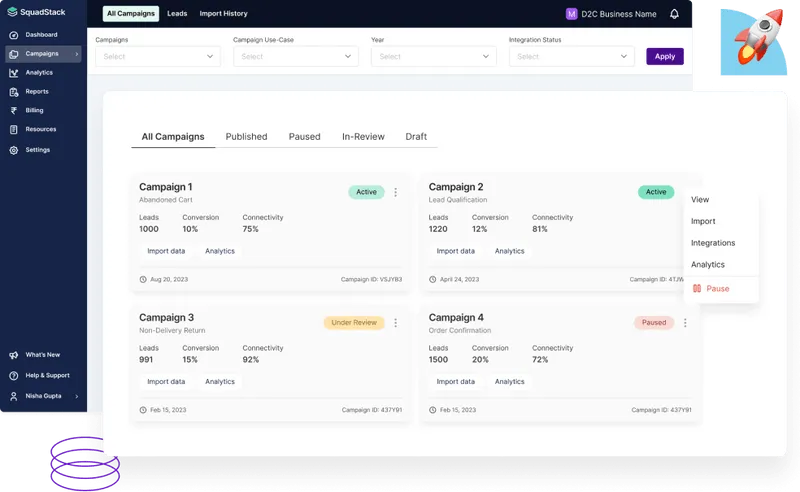Click the SquadStack logo icon
This screenshot has height=492, width=800.
click(x=12, y=12)
